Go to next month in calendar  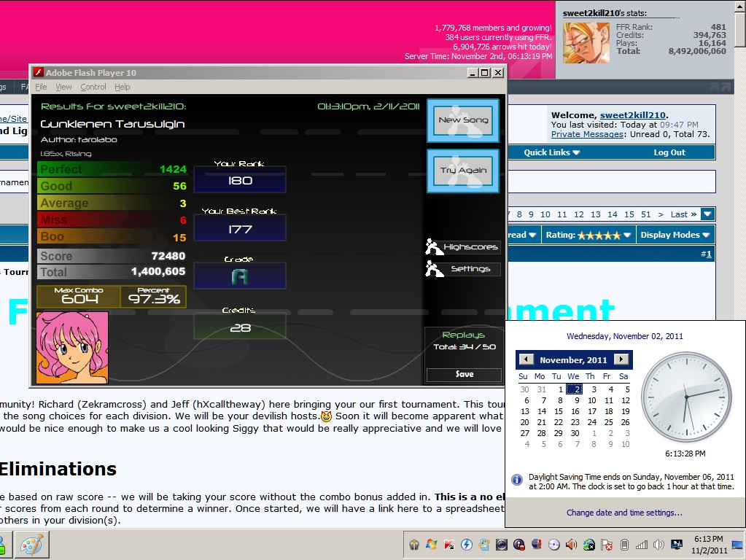point(621,359)
